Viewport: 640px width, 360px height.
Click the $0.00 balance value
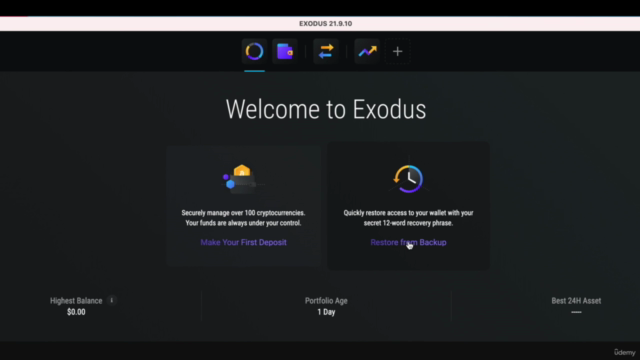pyautogui.click(x=76, y=312)
